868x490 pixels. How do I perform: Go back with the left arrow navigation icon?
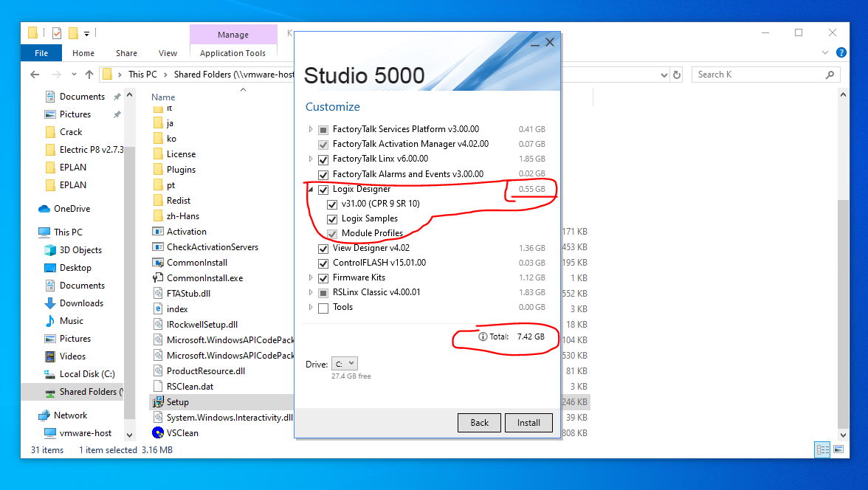[x=35, y=75]
